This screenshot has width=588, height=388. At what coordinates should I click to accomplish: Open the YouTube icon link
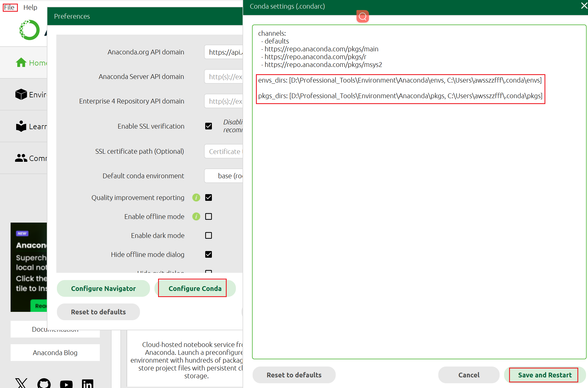[x=66, y=384]
